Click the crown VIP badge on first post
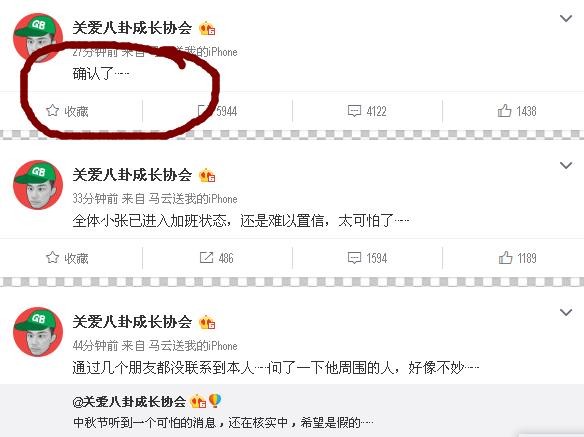 [207, 28]
